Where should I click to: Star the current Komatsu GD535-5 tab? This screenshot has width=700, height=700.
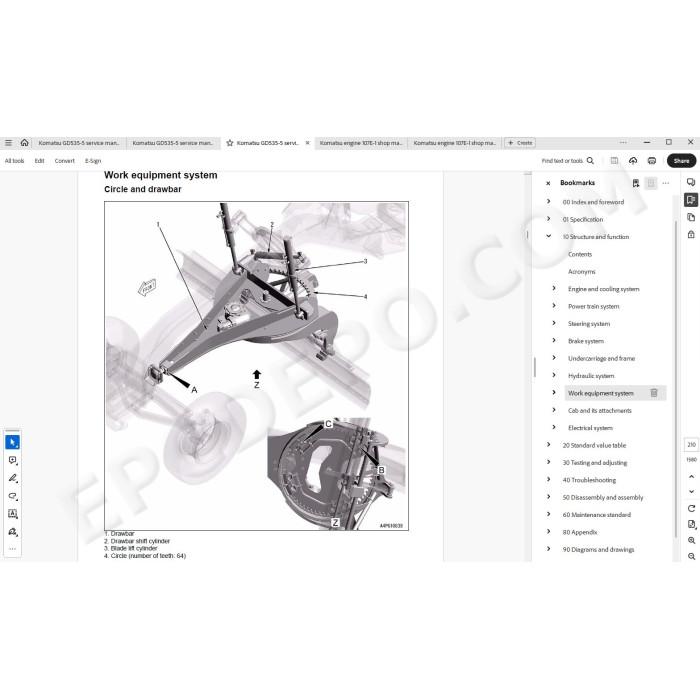point(230,143)
